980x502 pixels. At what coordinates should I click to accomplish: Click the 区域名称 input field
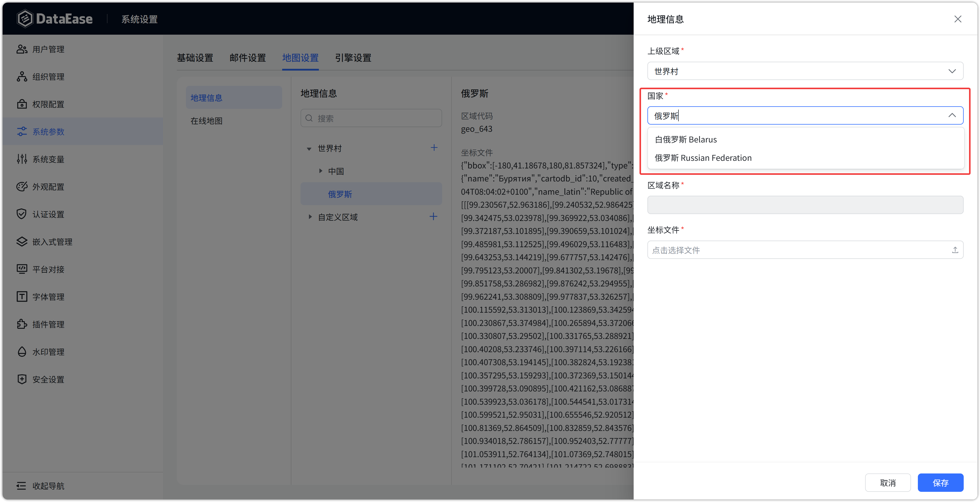(805, 205)
